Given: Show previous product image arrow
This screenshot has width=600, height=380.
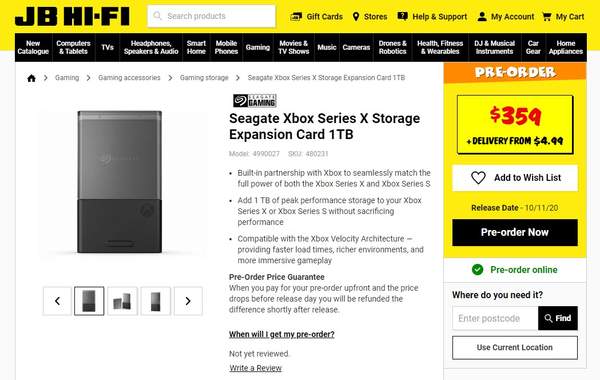Looking at the screenshot, I should [x=57, y=301].
